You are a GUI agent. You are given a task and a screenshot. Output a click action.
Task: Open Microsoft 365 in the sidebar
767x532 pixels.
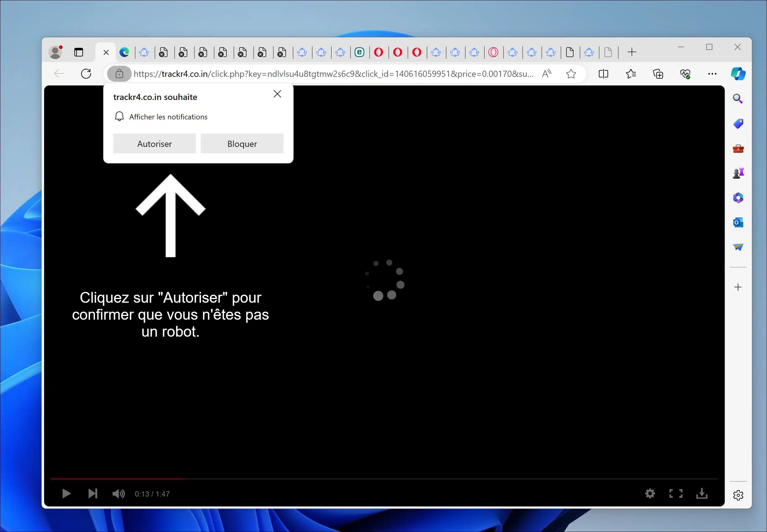click(738, 198)
